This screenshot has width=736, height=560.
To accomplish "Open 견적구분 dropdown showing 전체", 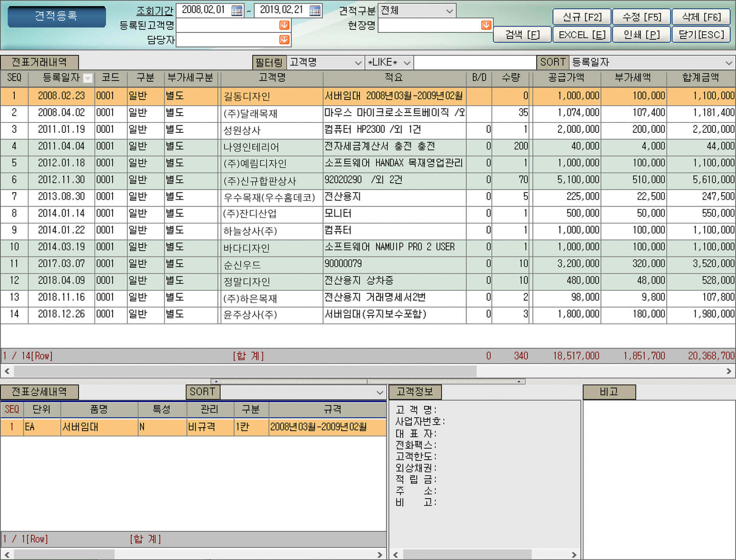I will [x=417, y=11].
